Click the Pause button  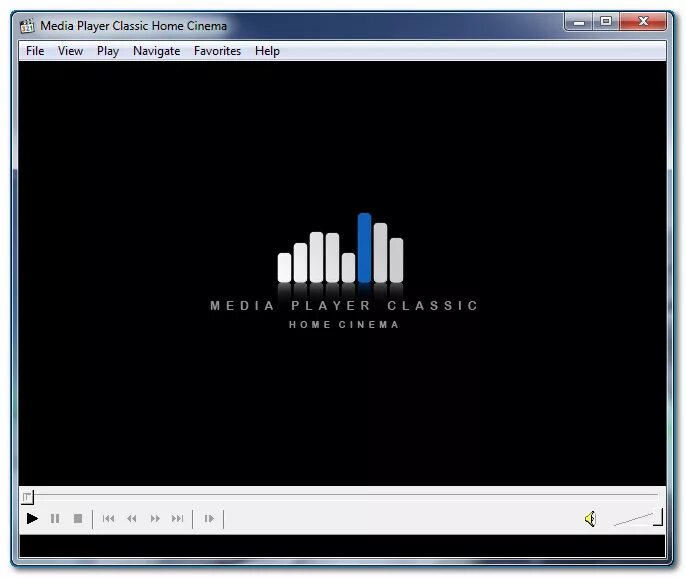pyautogui.click(x=55, y=518)
